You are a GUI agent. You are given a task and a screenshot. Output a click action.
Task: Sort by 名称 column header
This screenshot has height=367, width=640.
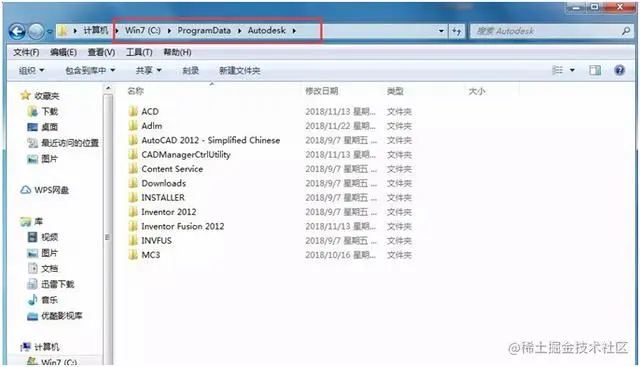click(x=136, y=91)
